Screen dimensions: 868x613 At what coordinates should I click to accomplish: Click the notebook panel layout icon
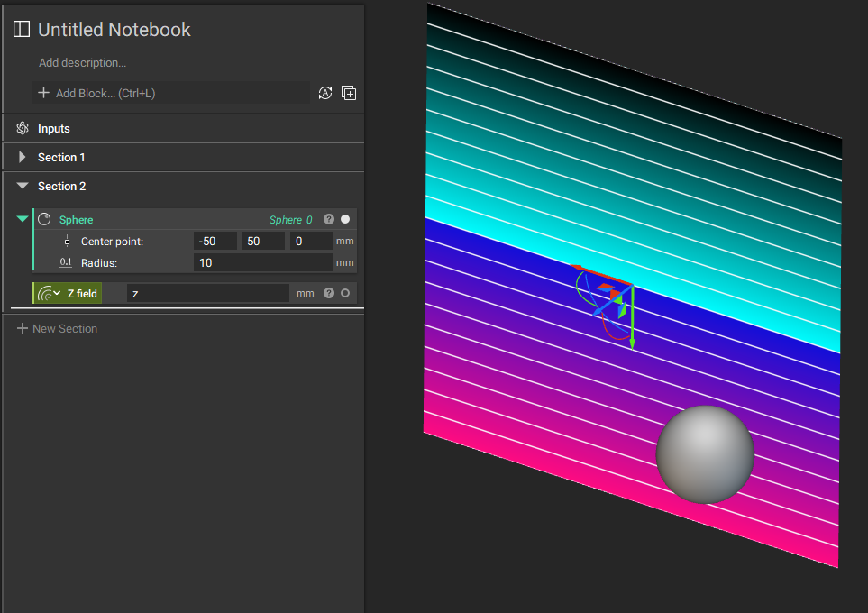click(22, 30)
